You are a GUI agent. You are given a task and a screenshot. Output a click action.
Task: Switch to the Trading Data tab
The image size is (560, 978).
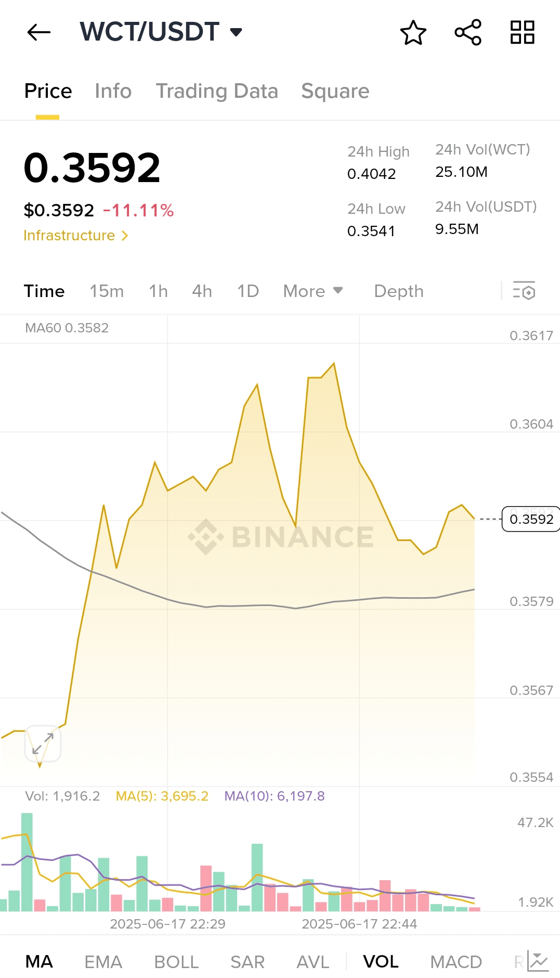click(x=217, y=92)
